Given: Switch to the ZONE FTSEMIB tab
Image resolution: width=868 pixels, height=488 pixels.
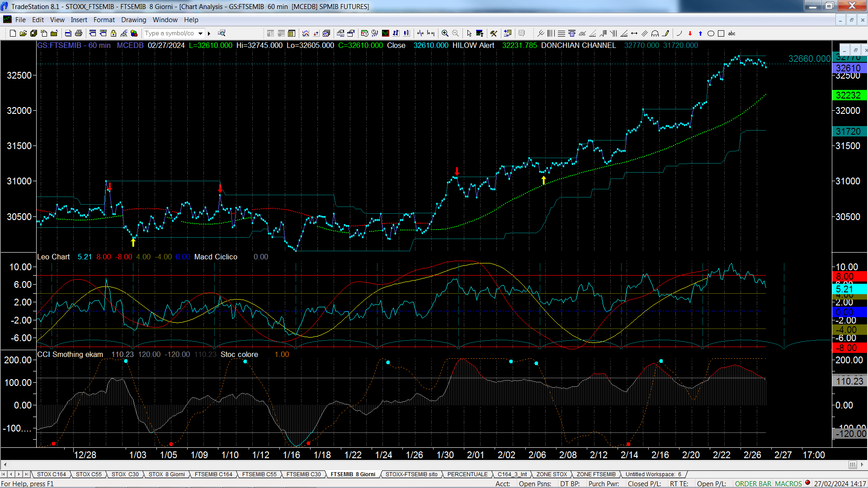Looking at the screenshot, I should click(596, 474).
